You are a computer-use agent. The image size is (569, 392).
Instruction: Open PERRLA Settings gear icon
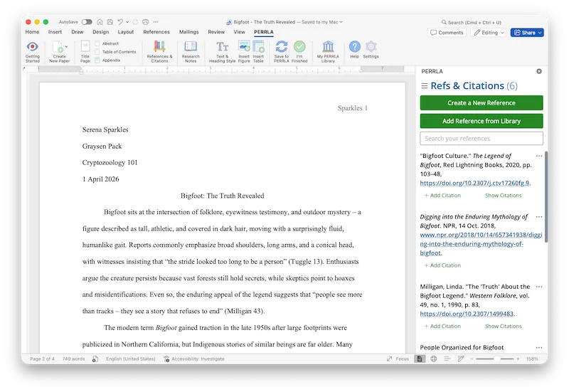(371, 46)
